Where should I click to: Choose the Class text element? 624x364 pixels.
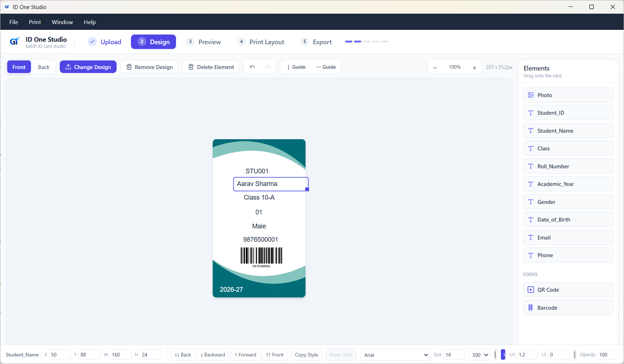point(568,148)
